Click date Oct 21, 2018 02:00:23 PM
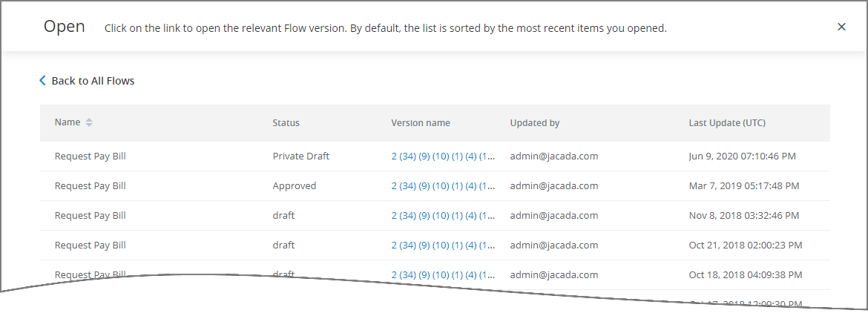 click(x=746, y=245)
